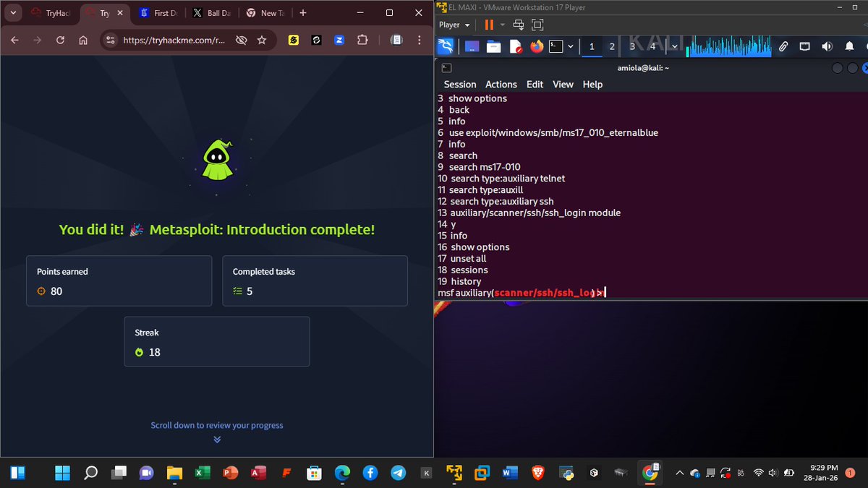Open network connection icon in Kali panel
The height and width of the screenshot is (488, 868).
(805, 46)
